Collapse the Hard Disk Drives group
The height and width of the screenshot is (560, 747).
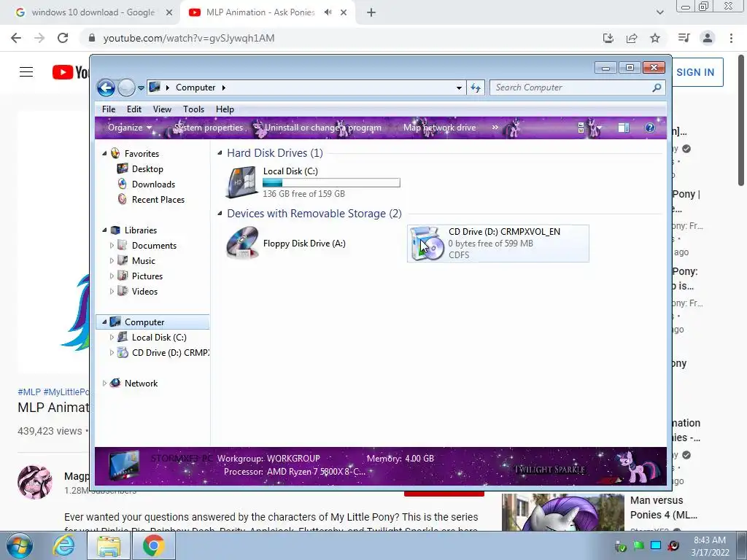220,153
